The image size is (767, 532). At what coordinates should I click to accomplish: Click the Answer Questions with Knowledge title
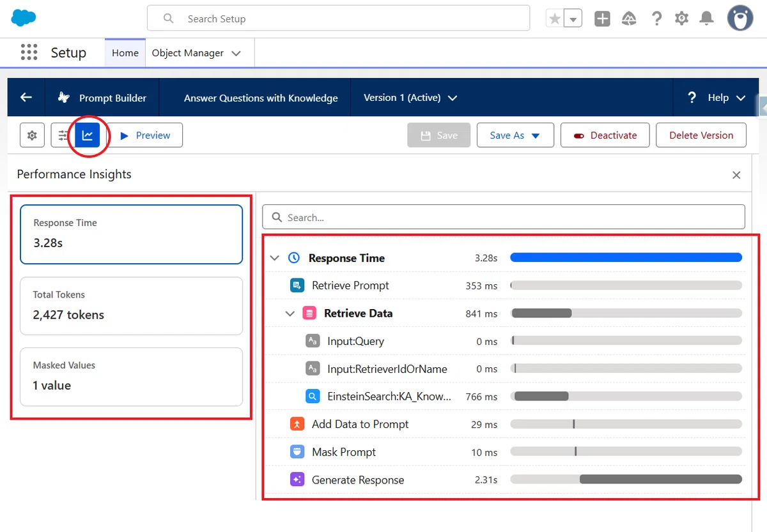pos(261,98)
